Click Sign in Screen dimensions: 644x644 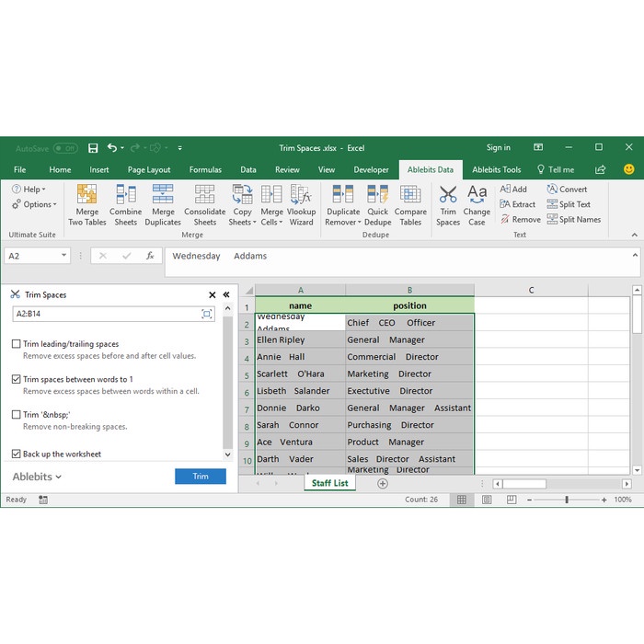pyautogui.click(x=499, y=148)
